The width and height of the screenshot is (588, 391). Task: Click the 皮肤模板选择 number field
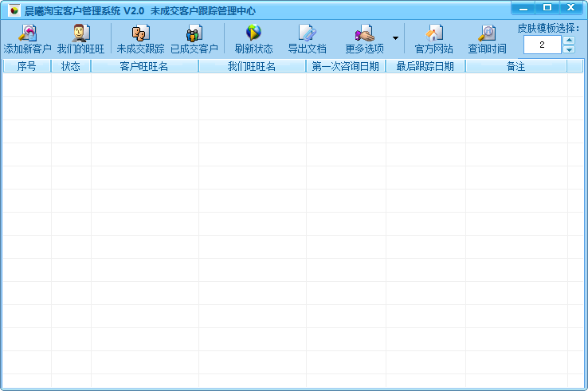coord(543,45)
